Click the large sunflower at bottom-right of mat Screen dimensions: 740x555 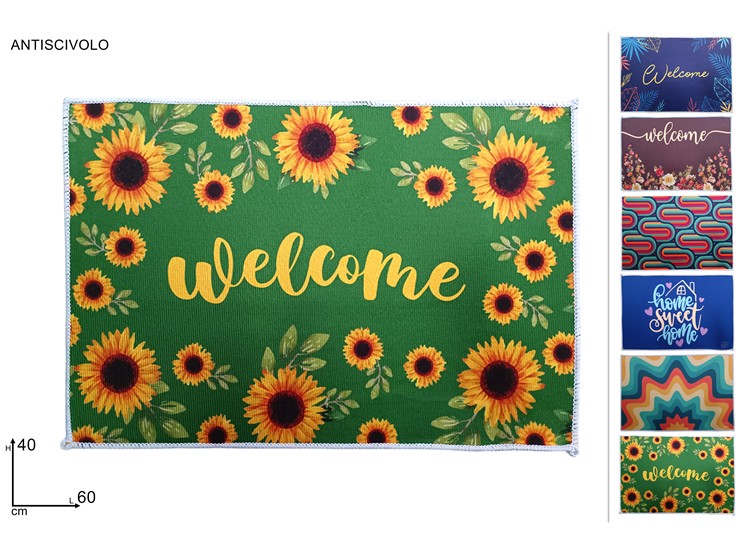pyautogui.click(x=500, y=380)
